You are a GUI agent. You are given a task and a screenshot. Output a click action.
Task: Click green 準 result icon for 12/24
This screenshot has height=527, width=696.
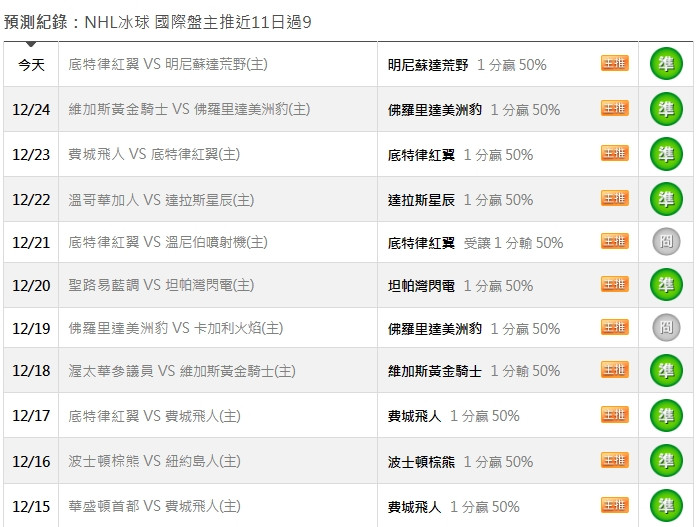point(666,109)
